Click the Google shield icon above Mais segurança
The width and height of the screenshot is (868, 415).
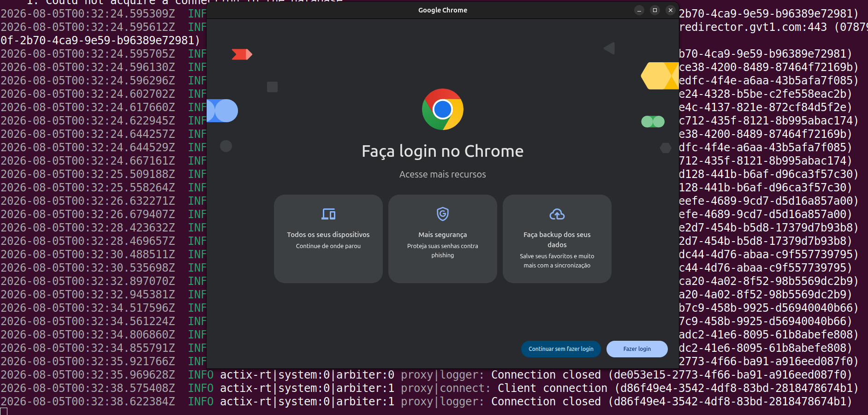coord(443,214)
